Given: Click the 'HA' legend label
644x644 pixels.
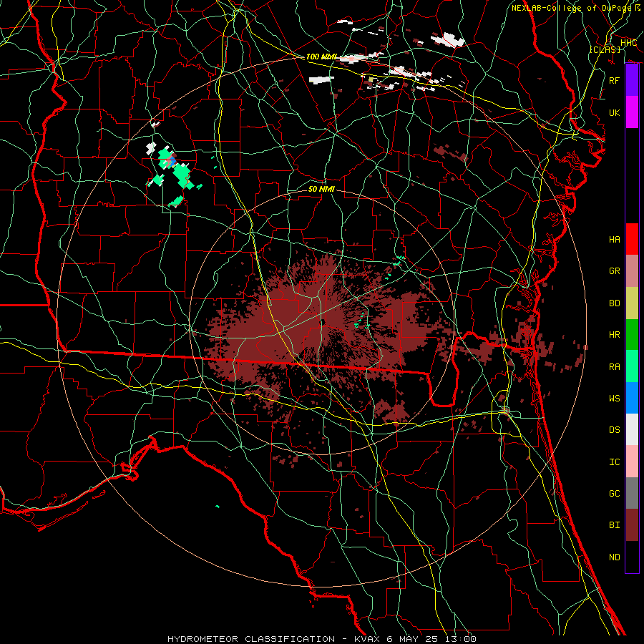Looking at the screenshot, I should coord(615,240).
